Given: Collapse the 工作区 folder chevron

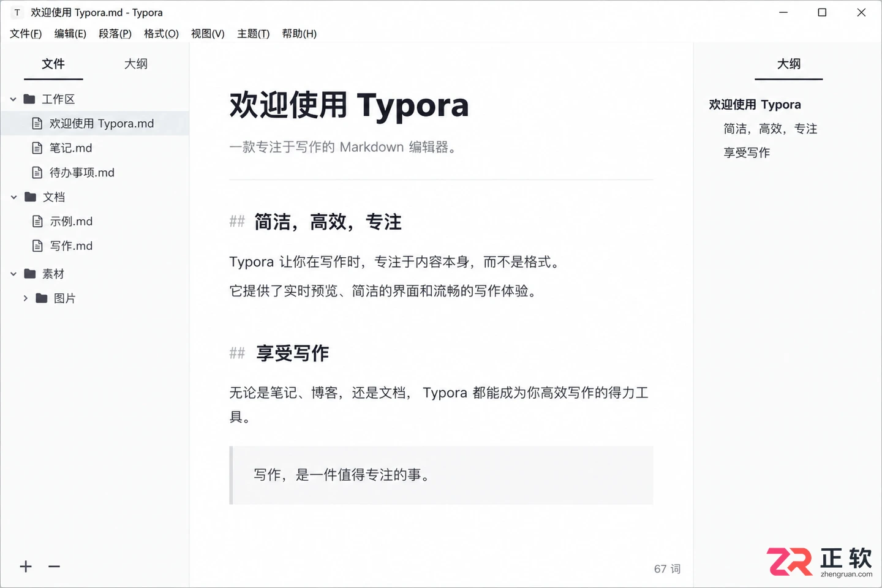Looking at the screenshot, I should coord(13,99).
